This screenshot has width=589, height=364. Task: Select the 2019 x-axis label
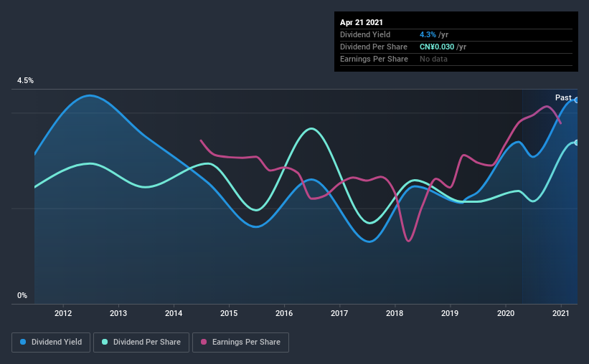click(x=450, y=313)
